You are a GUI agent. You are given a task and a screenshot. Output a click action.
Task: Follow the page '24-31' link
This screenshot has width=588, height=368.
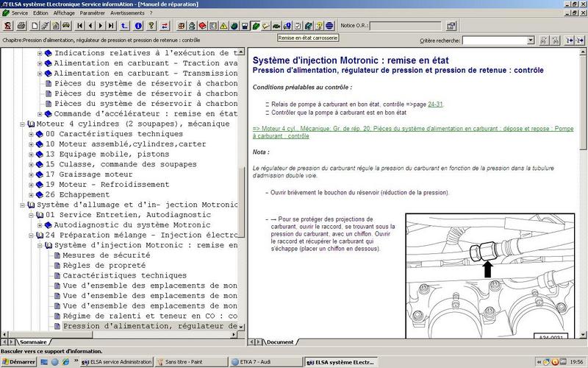point(435,105)
